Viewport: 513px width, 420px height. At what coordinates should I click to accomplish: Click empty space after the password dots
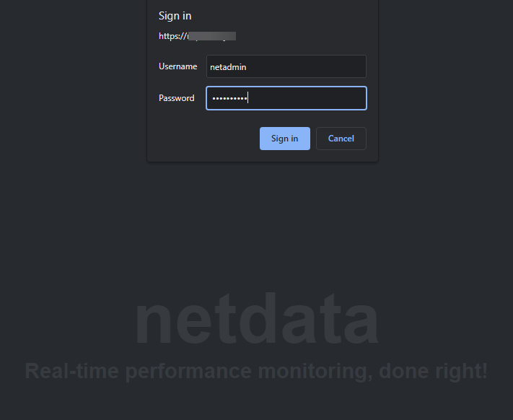coord(310,98)
